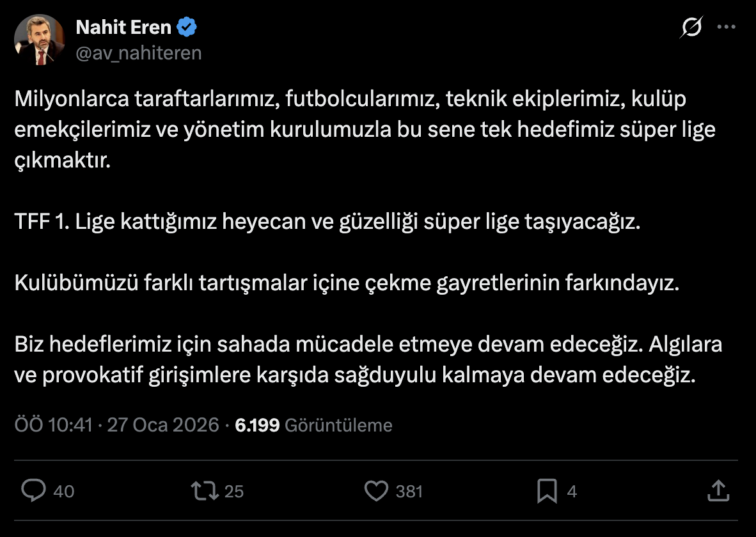This screenshot has width=756, height=537.
Task: Open Nahit Eren's profile picture
Action: [40, 40]
